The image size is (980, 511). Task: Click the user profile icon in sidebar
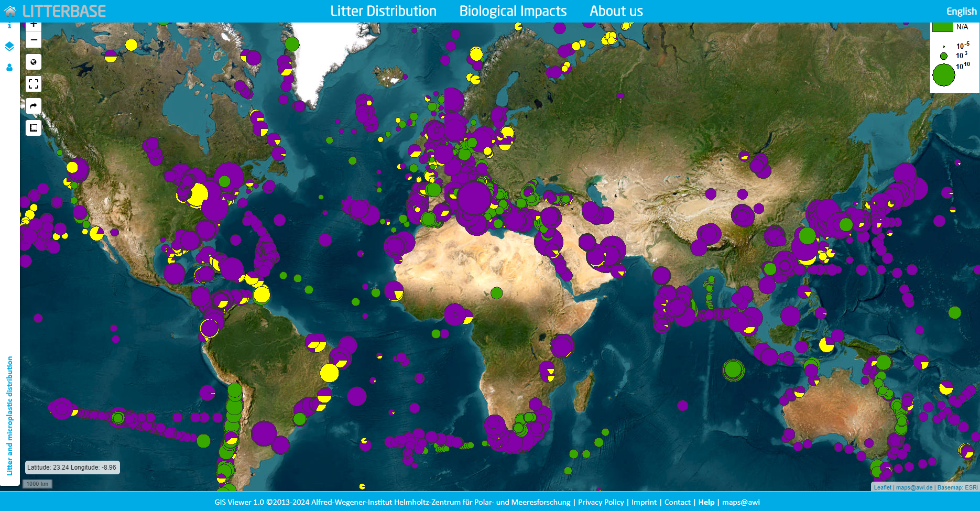pos(9,68)
